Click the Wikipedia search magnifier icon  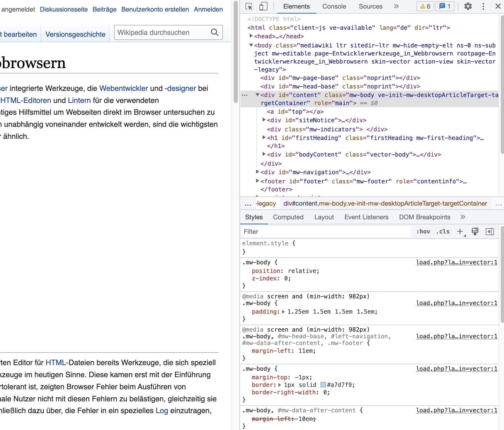[215, 32]
